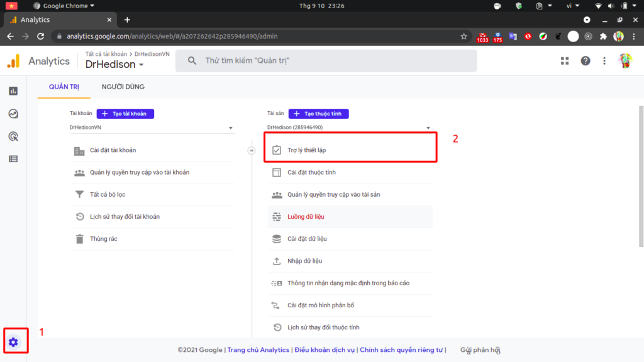
Task: Click the collapse arrow circle between columns
Action: tap(252, 151)
